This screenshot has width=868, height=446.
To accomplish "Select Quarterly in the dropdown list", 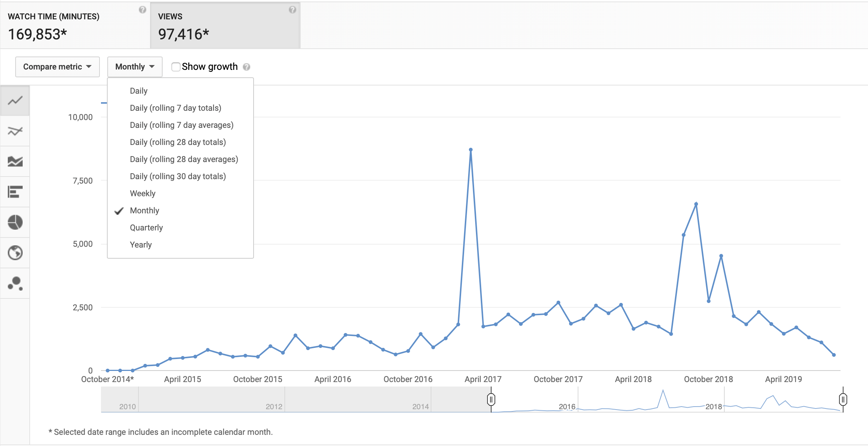I will (x=146, y=227).
